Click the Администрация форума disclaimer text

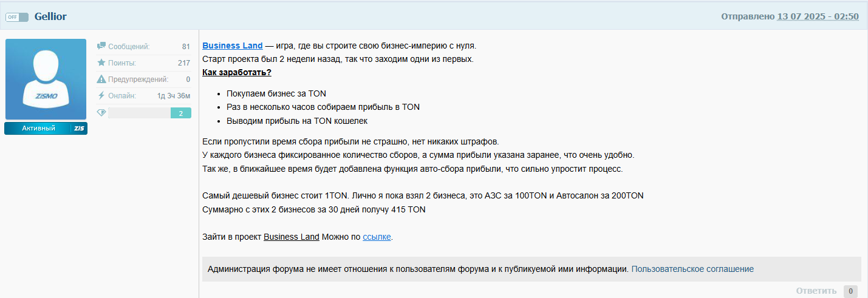click(418, 269)
